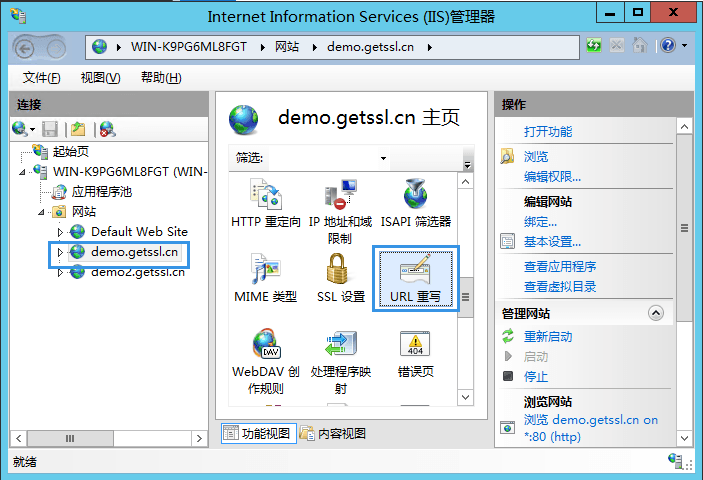The height and width of the screenshot is (480, 703).
Task: Click the status bar server icon
Action: 675,460
